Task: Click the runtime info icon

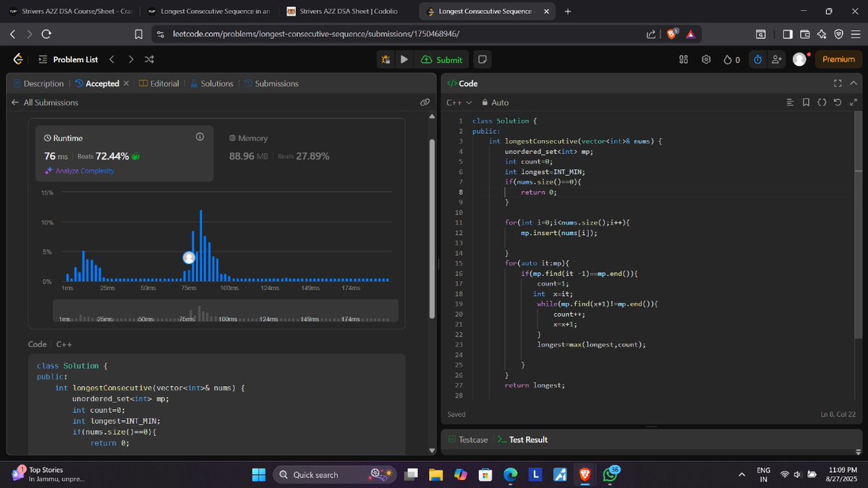Action: [x=200, y=137]
